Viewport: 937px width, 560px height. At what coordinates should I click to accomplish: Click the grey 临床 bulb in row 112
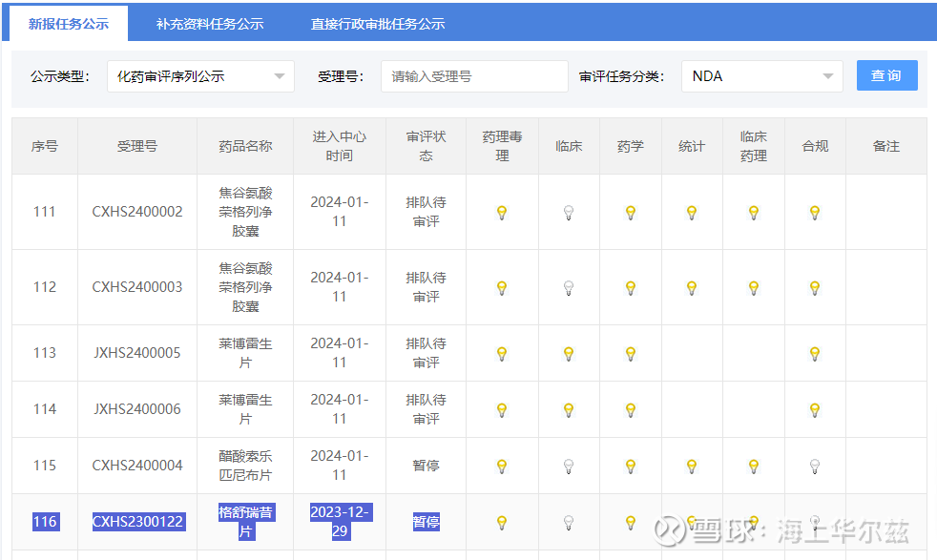[569, 287]
